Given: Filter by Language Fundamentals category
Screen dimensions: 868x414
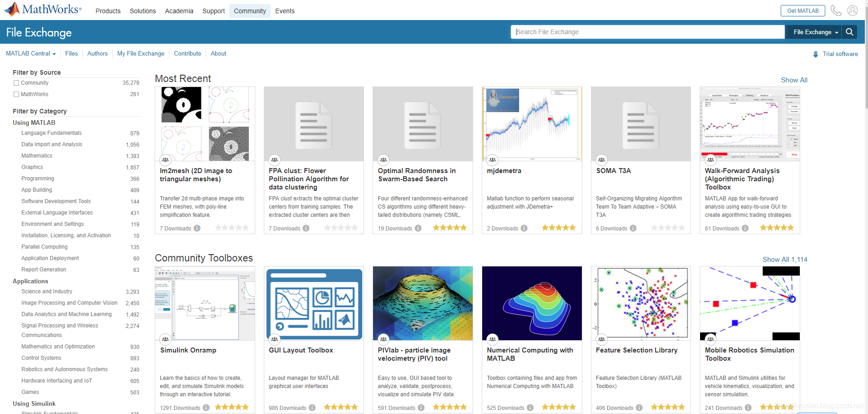Looking at the screenshot, I should click(x=51, y=133).
